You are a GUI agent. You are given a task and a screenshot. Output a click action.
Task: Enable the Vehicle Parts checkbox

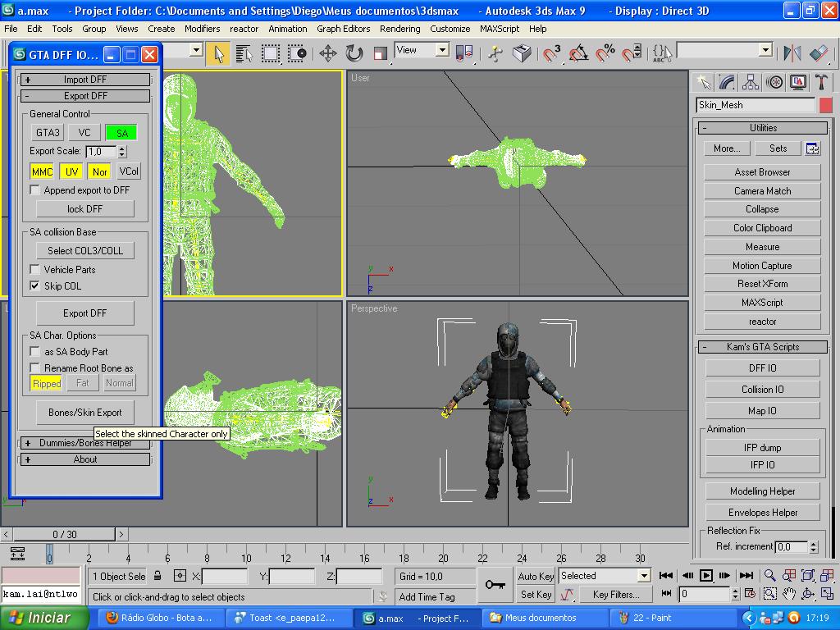tap(35, 269)
